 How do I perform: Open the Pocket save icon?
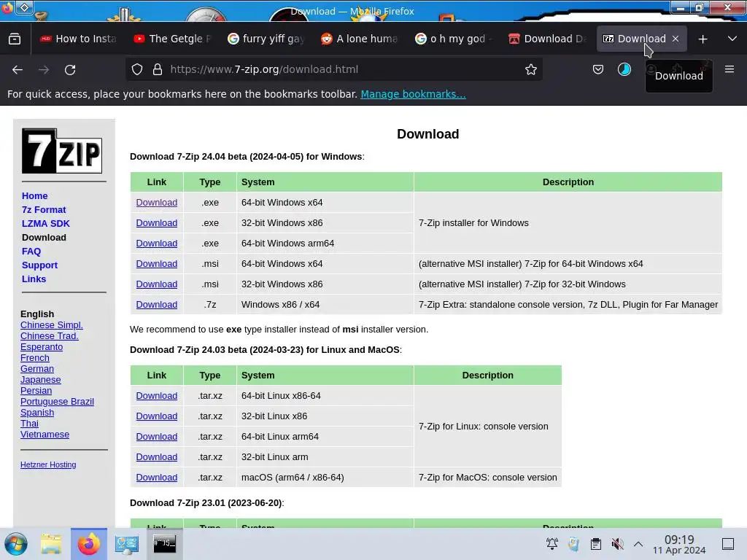point(598,69)
